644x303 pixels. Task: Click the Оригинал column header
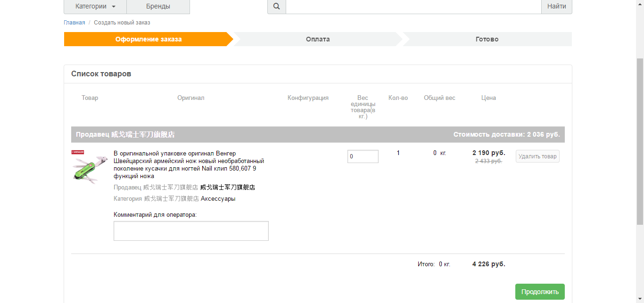point(191,98)
